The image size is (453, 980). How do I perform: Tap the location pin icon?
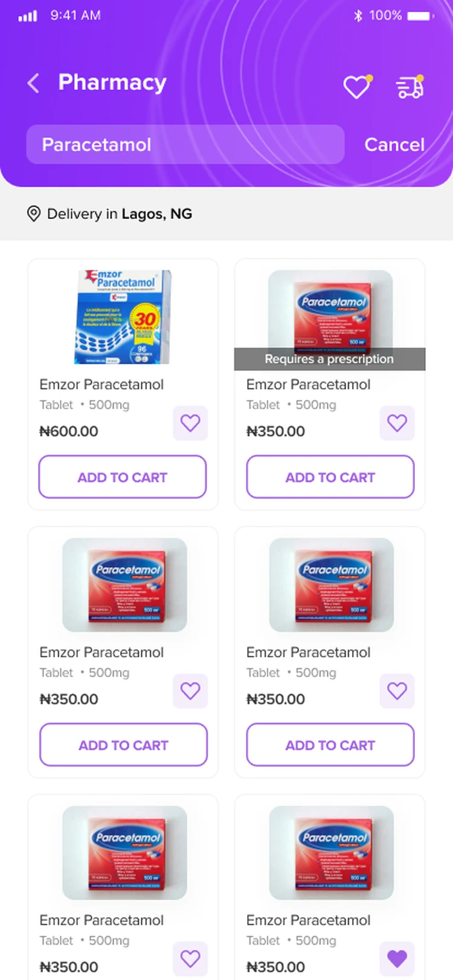pos(34,214)
